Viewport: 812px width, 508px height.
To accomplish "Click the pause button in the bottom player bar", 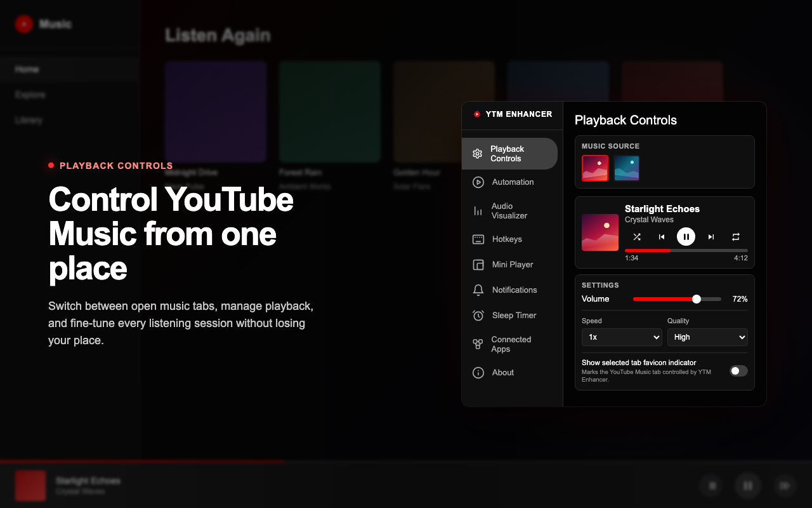I will tap(748, 486).
